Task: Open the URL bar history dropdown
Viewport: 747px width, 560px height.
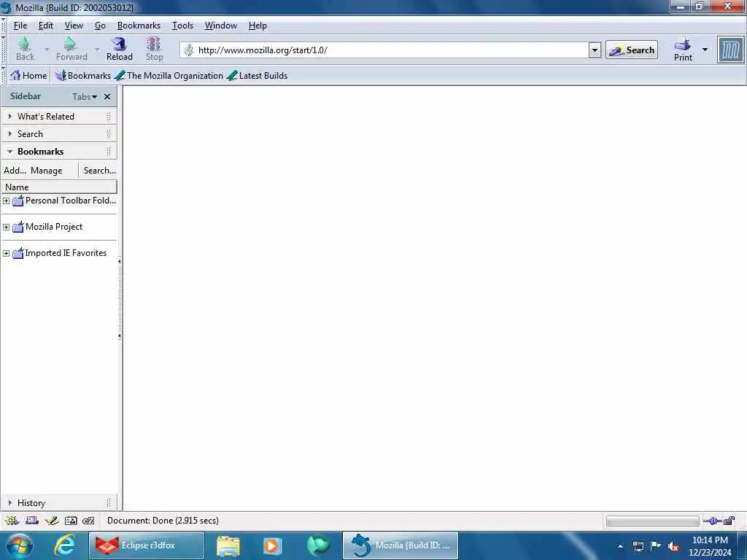Action: [x=595, y=50]
